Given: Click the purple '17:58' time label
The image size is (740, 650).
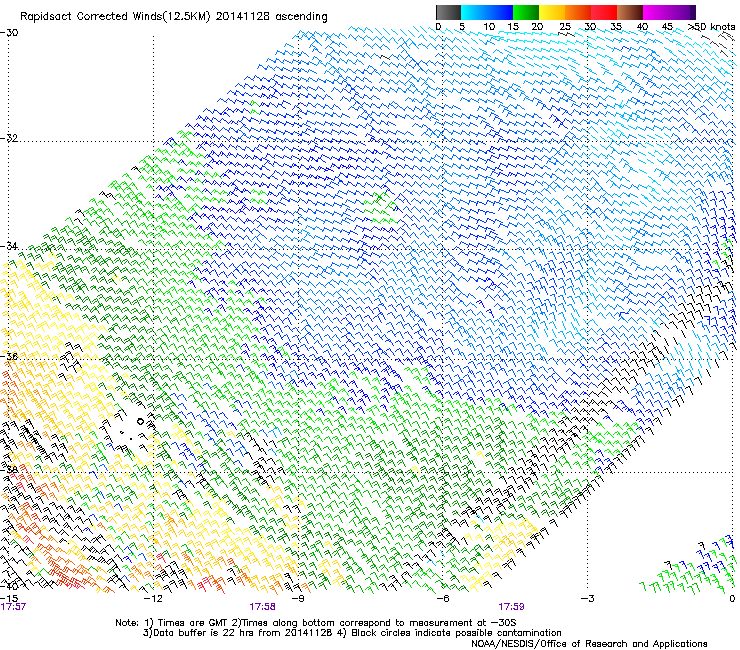Looking at the screenshot, I should (x=262, y=607).
